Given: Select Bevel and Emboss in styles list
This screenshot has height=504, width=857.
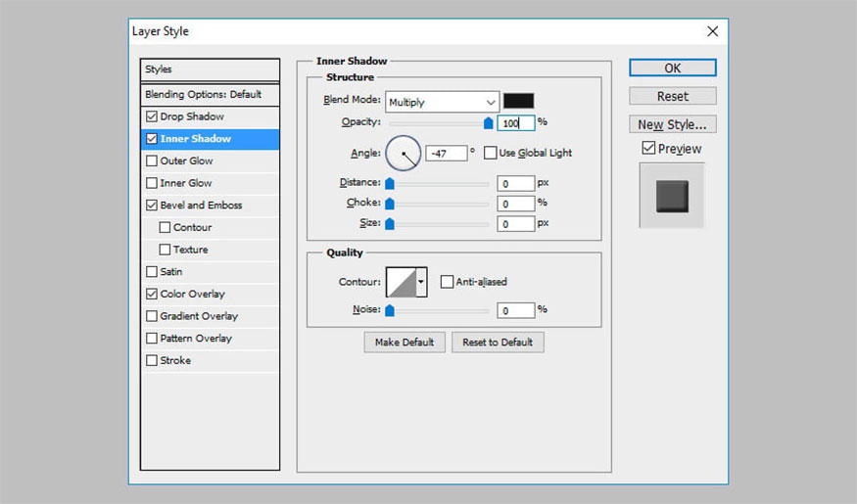Looking at the screenshot, I should (x=201, y=206).
